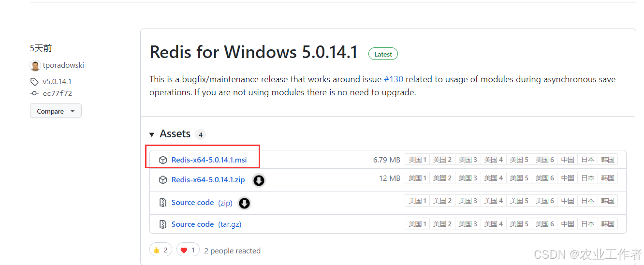644x265 pixels.
Task: Click the download arrow icon next to Redis-x64-5.0.14.1.zip
Action: [x=259, y=180]
